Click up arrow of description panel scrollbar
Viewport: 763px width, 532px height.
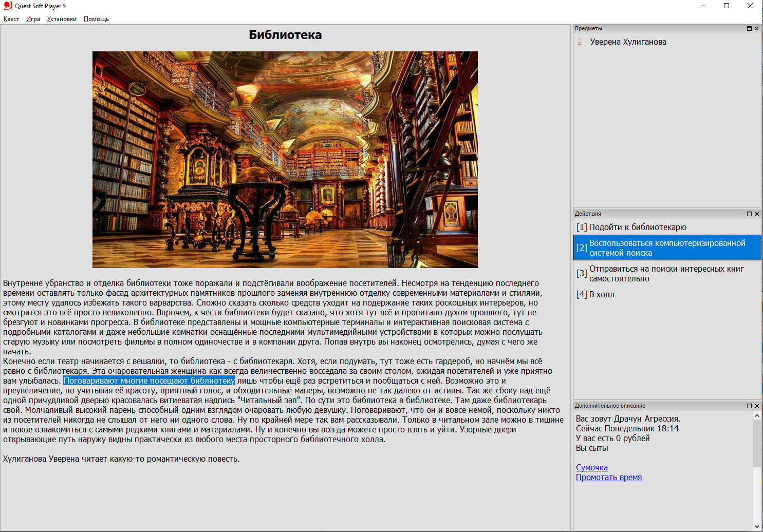click(x=757, y=415)
